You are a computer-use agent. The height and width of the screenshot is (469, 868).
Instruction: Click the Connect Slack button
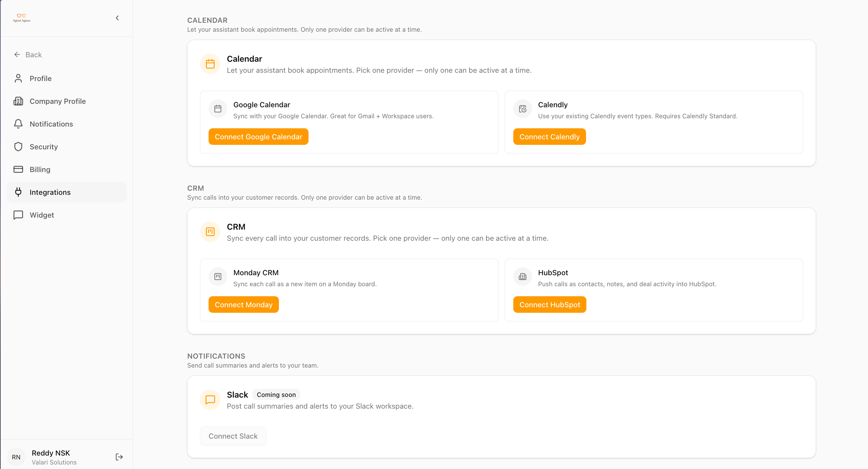[x=233, y=436]
